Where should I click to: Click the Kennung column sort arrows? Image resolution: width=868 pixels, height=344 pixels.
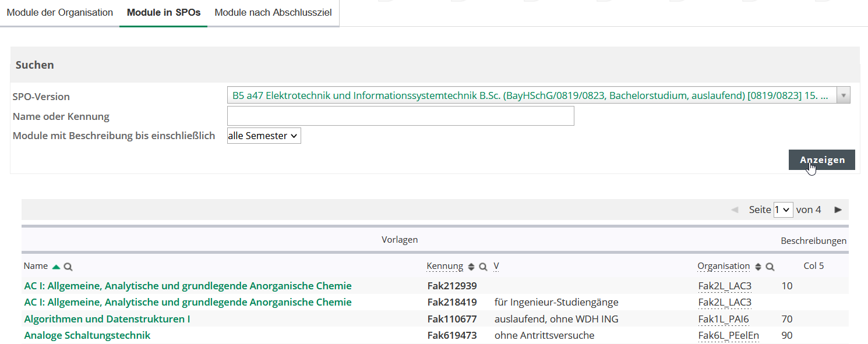[x=471, y=267]
